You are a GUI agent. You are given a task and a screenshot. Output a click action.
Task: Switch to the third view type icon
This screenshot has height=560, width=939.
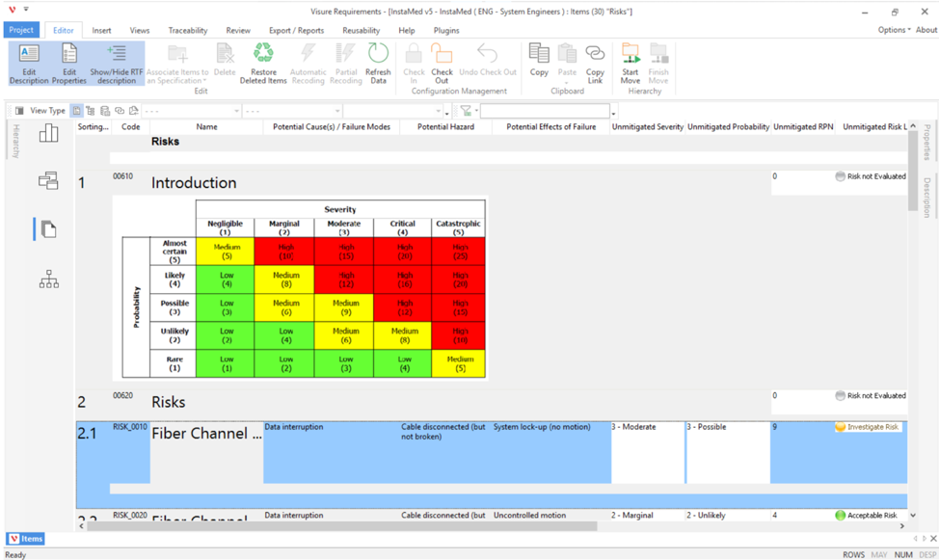105,111
